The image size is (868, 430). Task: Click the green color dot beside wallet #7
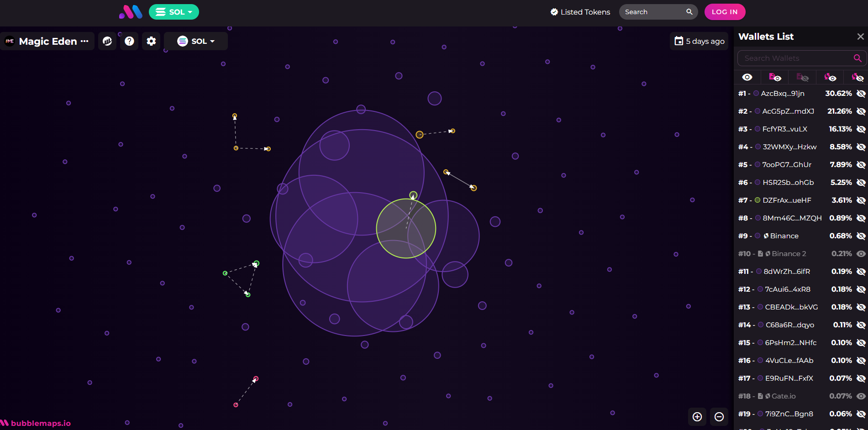point(757,200)
